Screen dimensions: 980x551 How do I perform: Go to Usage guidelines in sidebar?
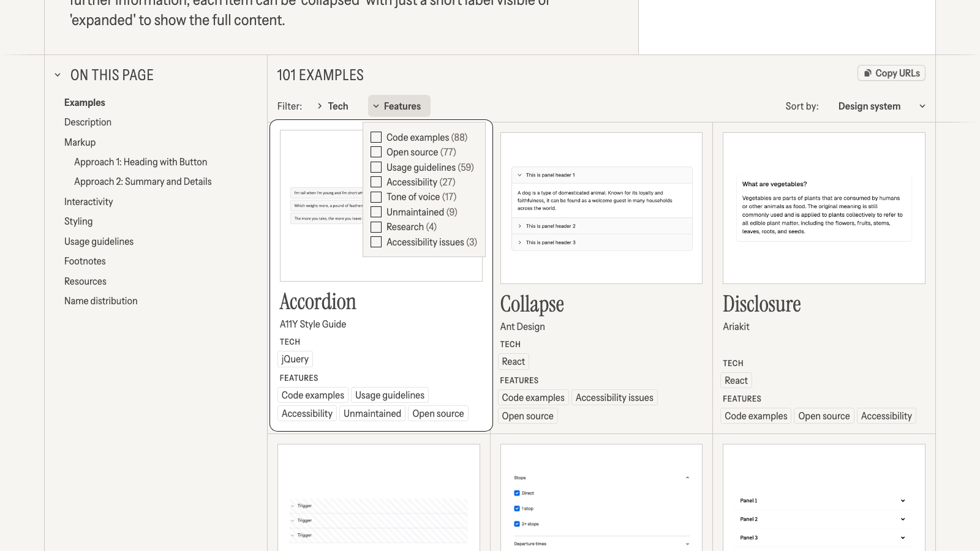99,241
